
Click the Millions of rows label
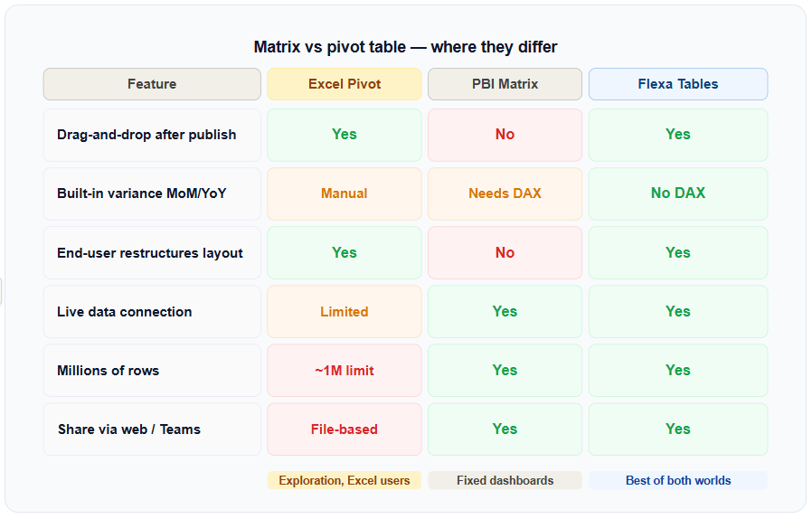point(109,371)
